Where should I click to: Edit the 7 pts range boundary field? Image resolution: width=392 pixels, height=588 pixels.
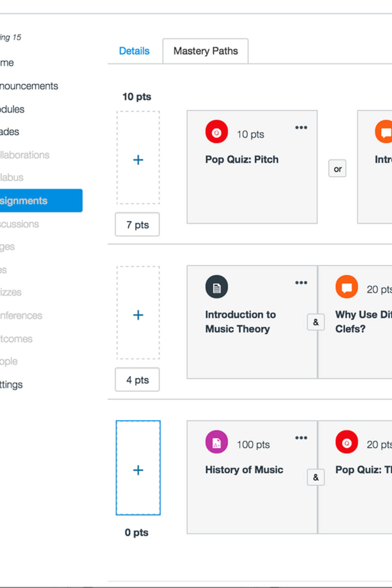point(137,225)
